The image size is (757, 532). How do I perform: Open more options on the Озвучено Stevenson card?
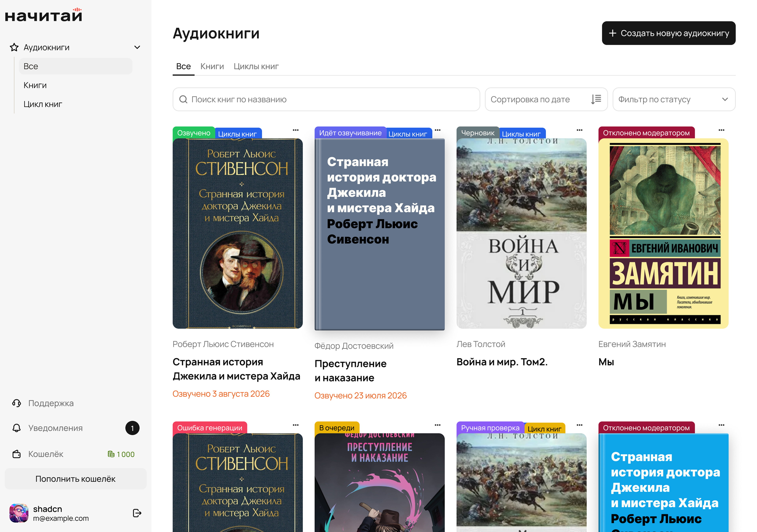coord(296,130)
